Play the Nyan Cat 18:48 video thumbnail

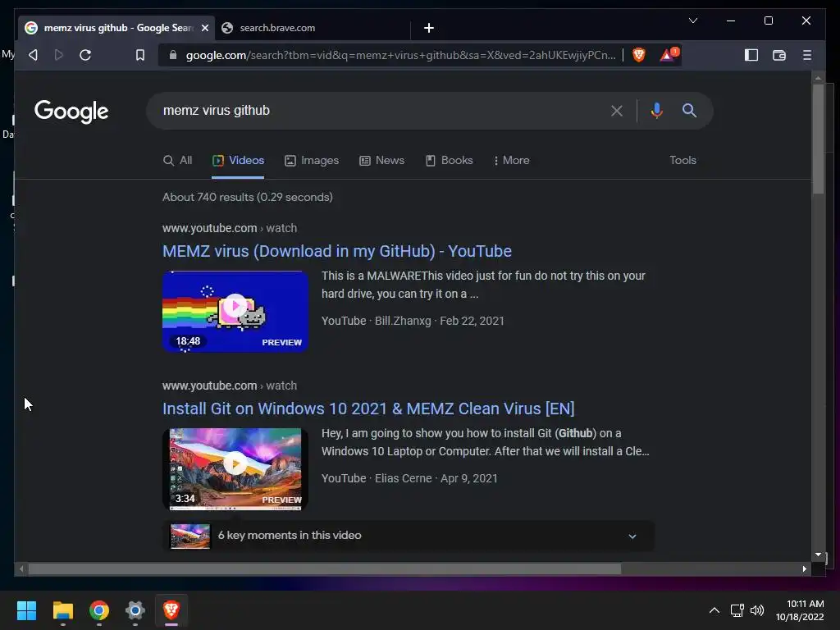point(235,311)
